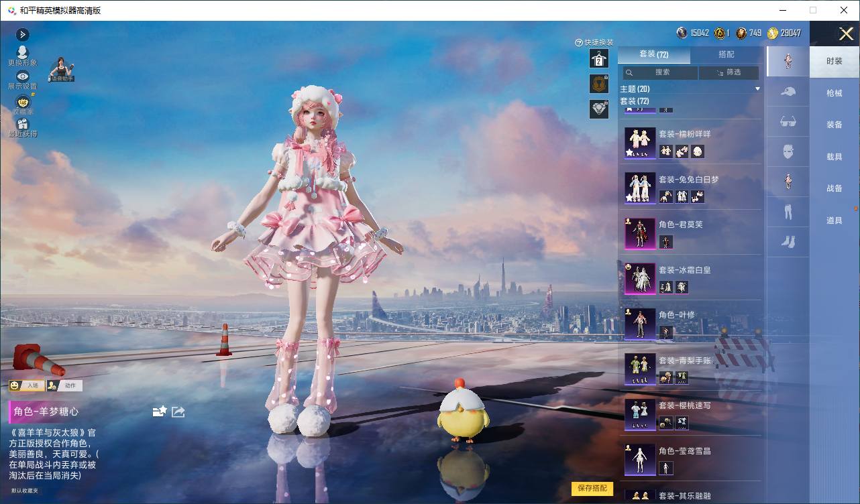Image resolution: width=860 pixels, height=504 pixels.
Task: Select the glasses category icon
Action: (x=788, y=121)
